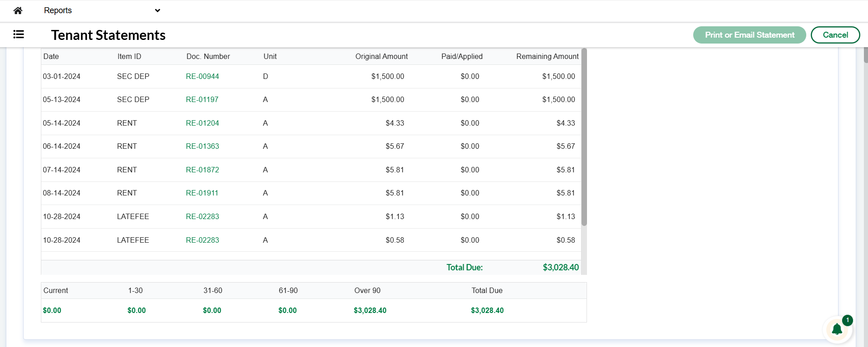This screenshot has width=868, height=347.
Task: Open the notifications bell
Action: tap(837, 329)
